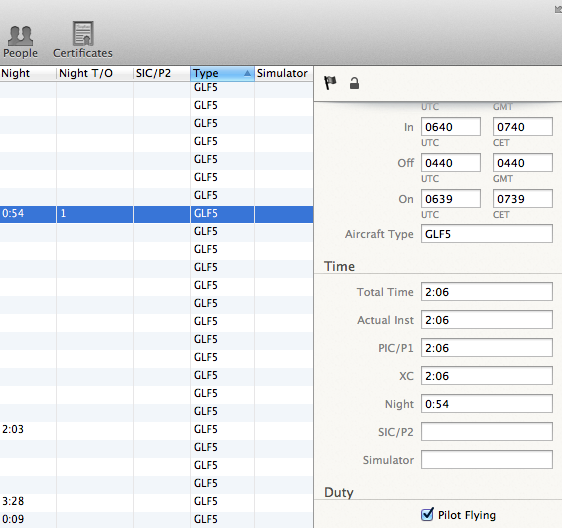Click the Total Time field
Viewport: 562px width, 528px height.
pyautogui.click(x=487, y=292)
